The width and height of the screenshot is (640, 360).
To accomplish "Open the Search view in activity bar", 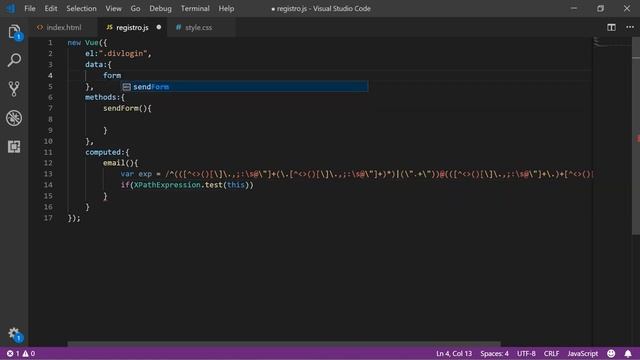I will coord(14,60).
